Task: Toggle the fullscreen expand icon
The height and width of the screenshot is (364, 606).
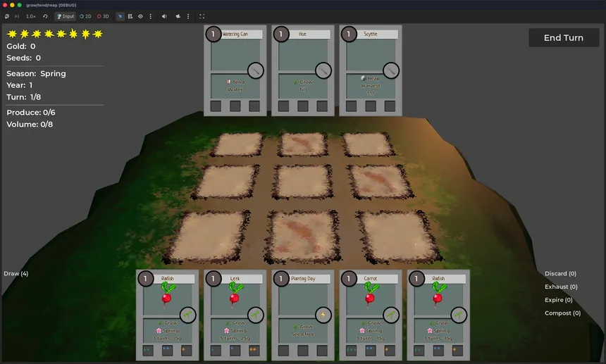Action: [202, 16]
